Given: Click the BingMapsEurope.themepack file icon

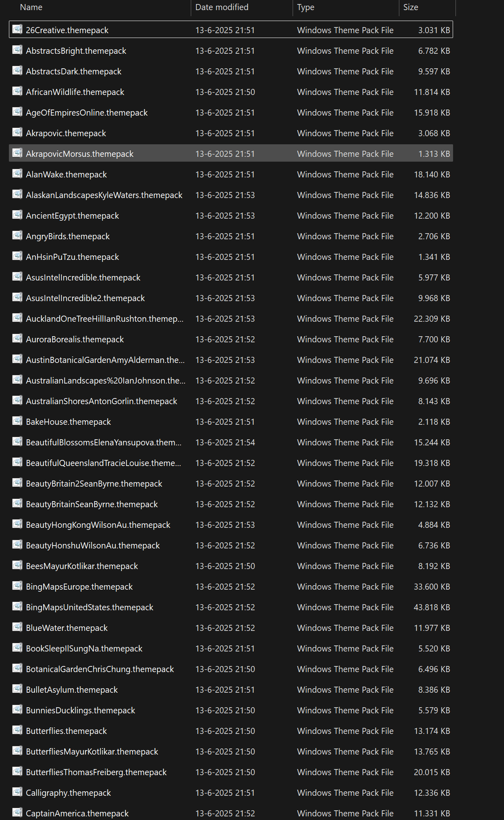Looking at the screenshot, I should (17, 586).
